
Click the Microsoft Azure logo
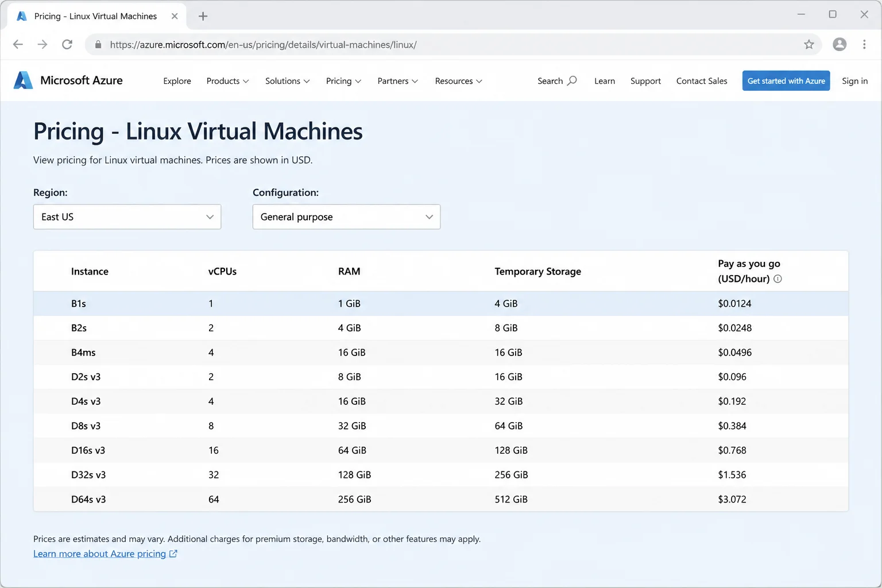(68, 80)
